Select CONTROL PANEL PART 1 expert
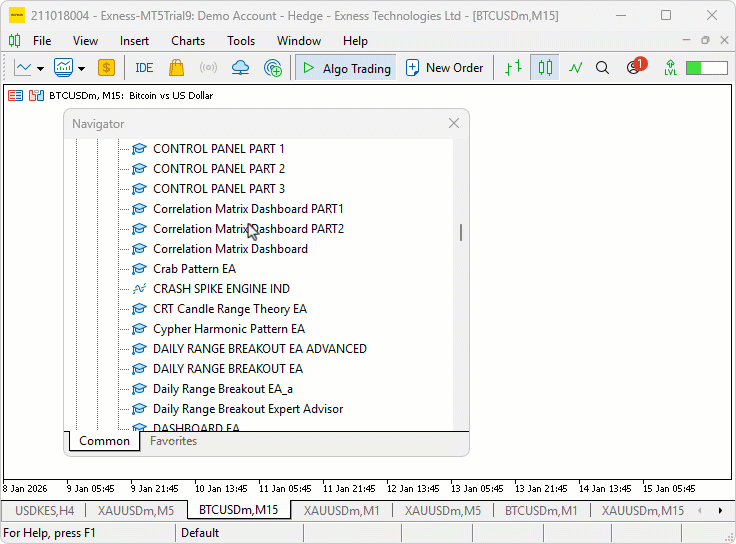 tap(219, 149)
